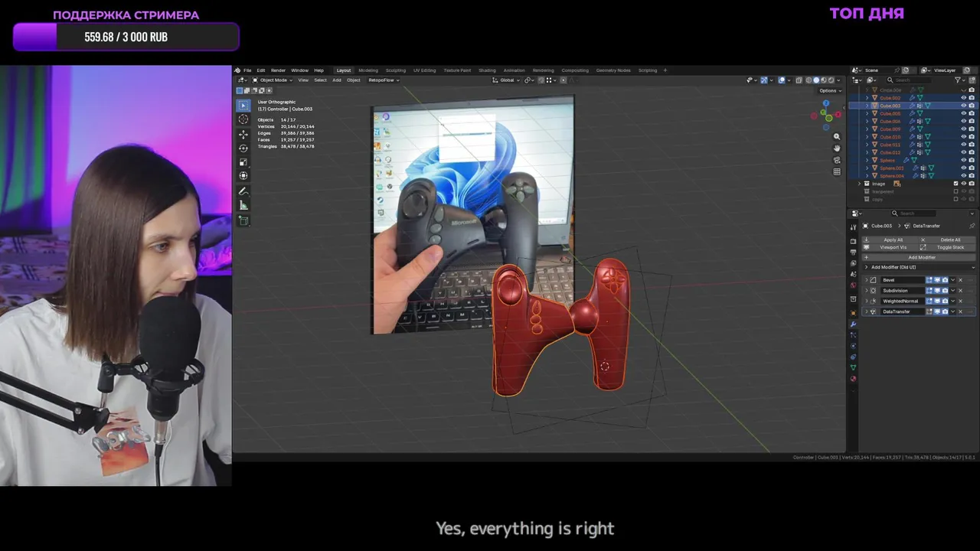Screen dimensions: 980x551
Task: Click the Add Modifier button
Action: point(920,257)
